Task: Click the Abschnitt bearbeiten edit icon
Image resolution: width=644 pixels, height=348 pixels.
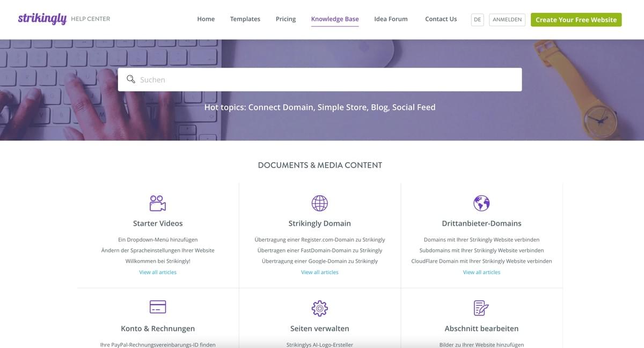Action: (x=481, y=308)
